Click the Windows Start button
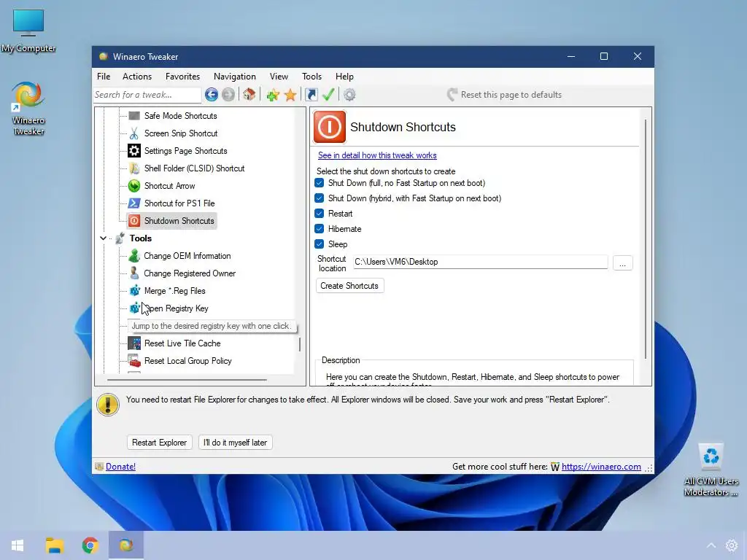The width and height of the screenshot is (747, 560). (18, 545)
